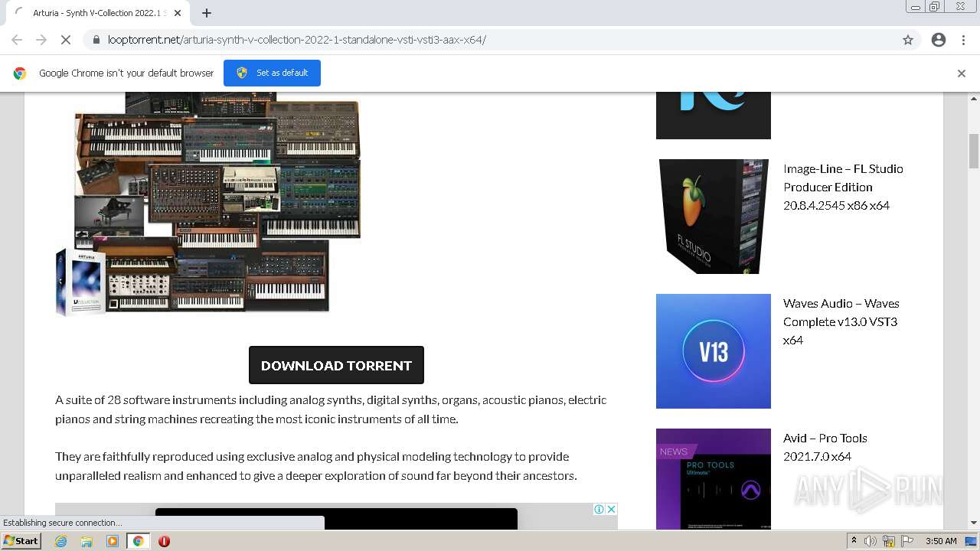Open Avid Pro Tools 2021.7.0 link
The width and height of the screenshot is (980, 551).
[x=825, y=447]
